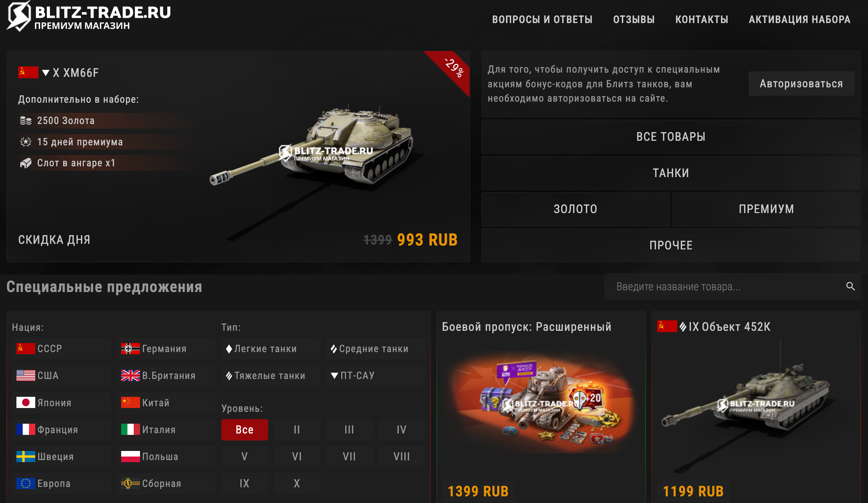Click the search magnifier icon
The width and height of the screenshot is (868, 503).
tap(850, 286)
